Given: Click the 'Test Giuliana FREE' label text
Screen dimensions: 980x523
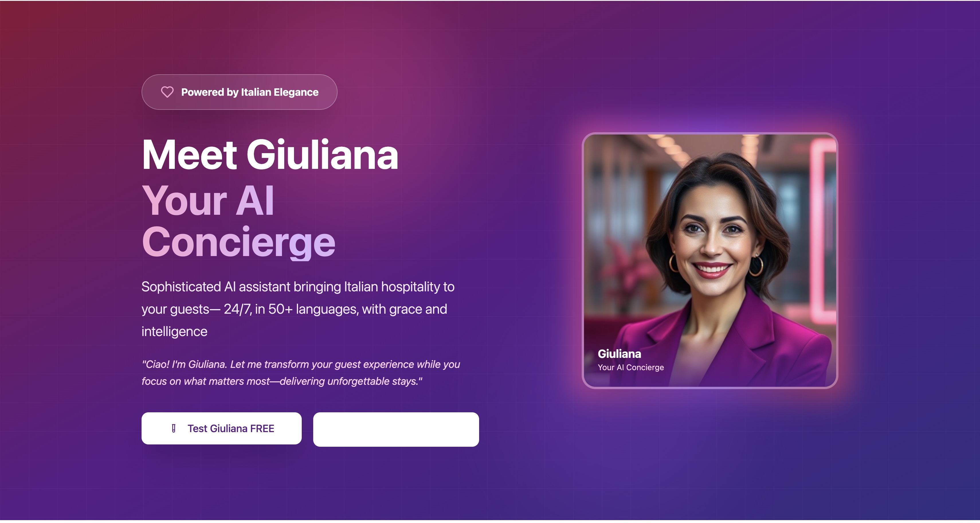Looking at the screenshot, I should 231,429.
